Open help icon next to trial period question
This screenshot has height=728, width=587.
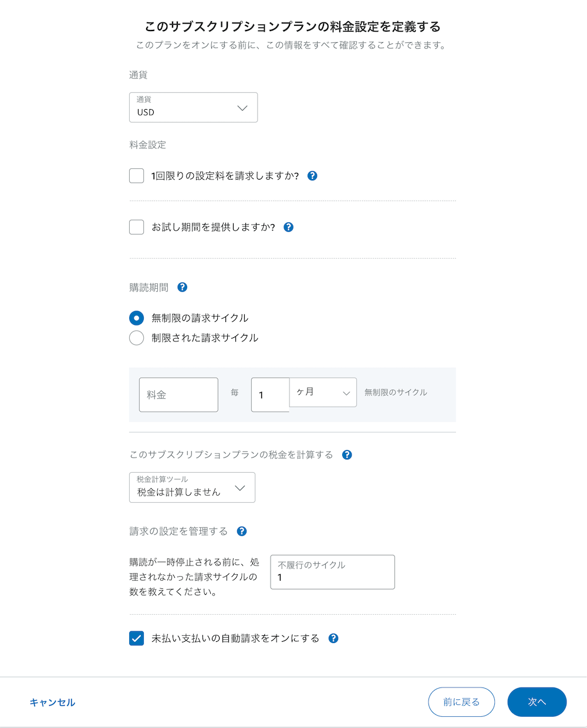(x=288, y=227)
